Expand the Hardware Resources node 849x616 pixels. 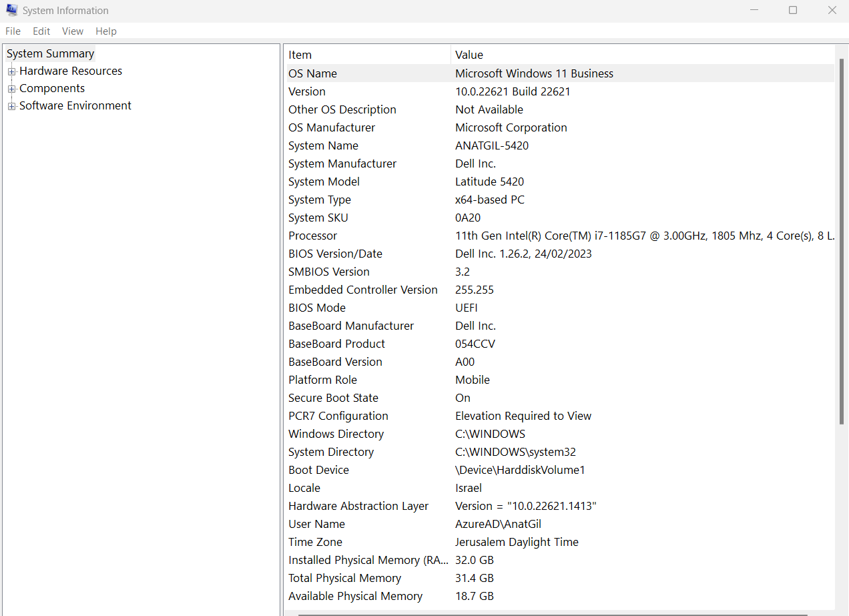[11, 71]
